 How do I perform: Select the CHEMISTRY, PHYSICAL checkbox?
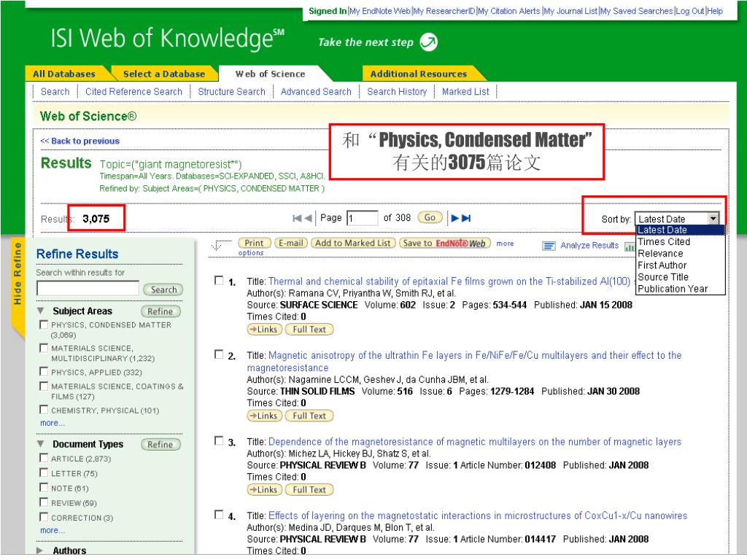coord(44,410)
